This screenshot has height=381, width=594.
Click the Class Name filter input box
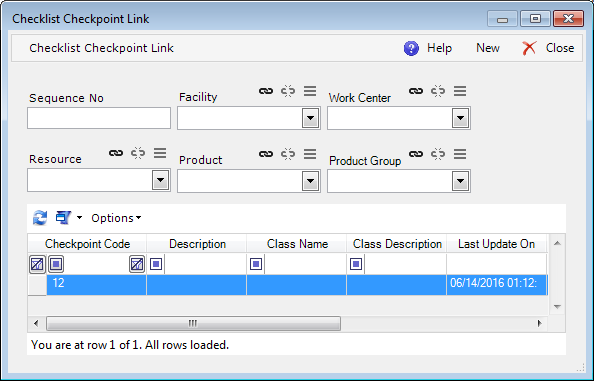(x=305, y=264)
